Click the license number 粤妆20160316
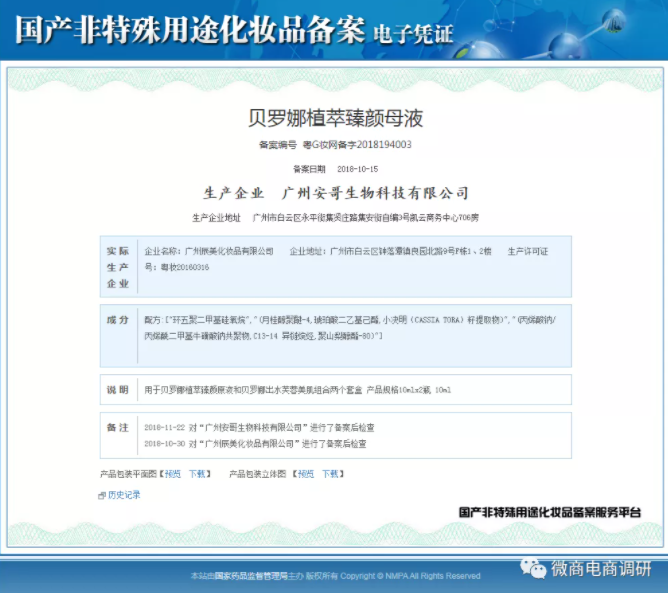The image size is (668, 593). tap(185, 268)
